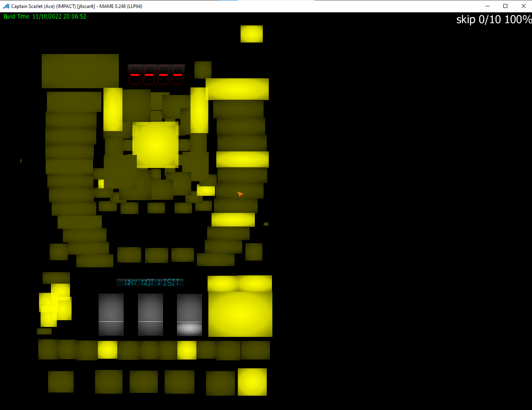
Task: Click the large dim panel at top left
Action: pos(80,71)
